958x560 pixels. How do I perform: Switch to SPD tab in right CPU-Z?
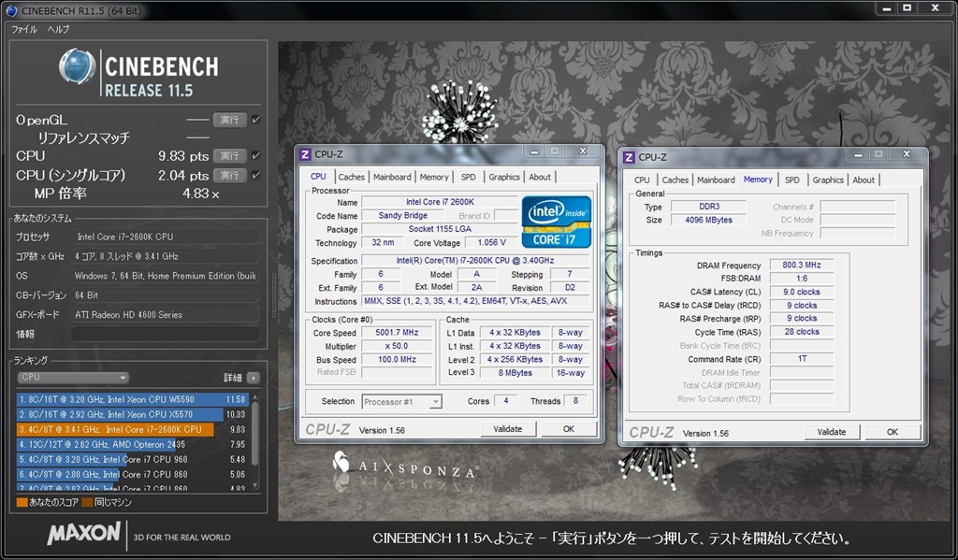click(792, 180)
